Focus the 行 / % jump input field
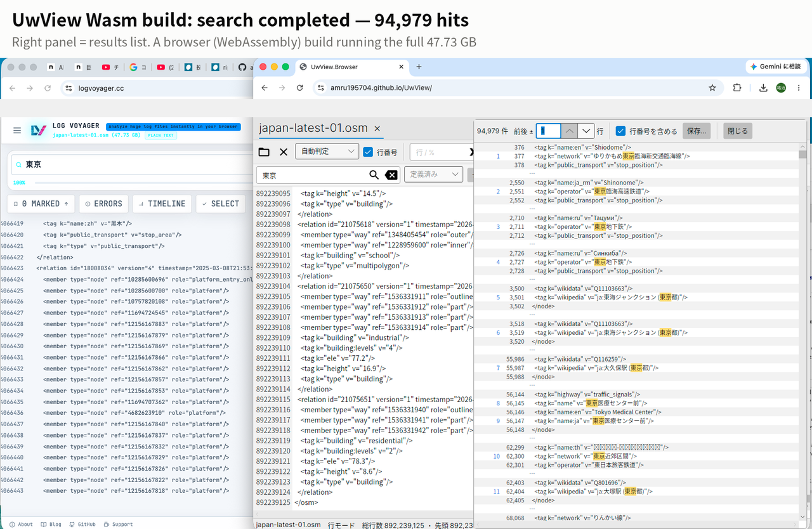812x529 pixels. tap(441, 152)
